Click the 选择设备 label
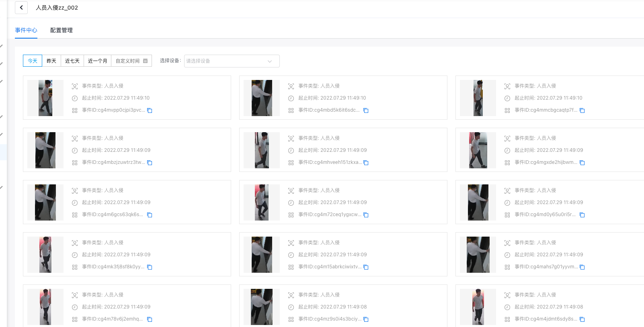 click(170, 61)
